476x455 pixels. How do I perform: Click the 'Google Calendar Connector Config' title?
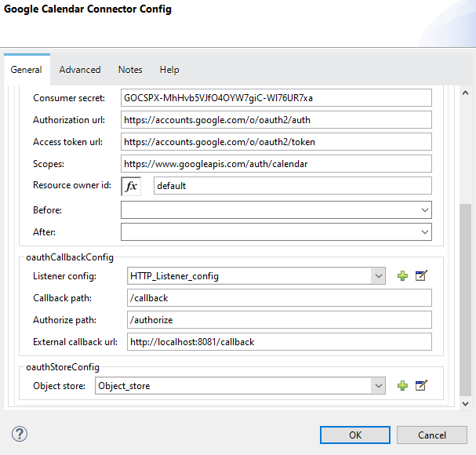pyautogui.click(x=88, y=9)
